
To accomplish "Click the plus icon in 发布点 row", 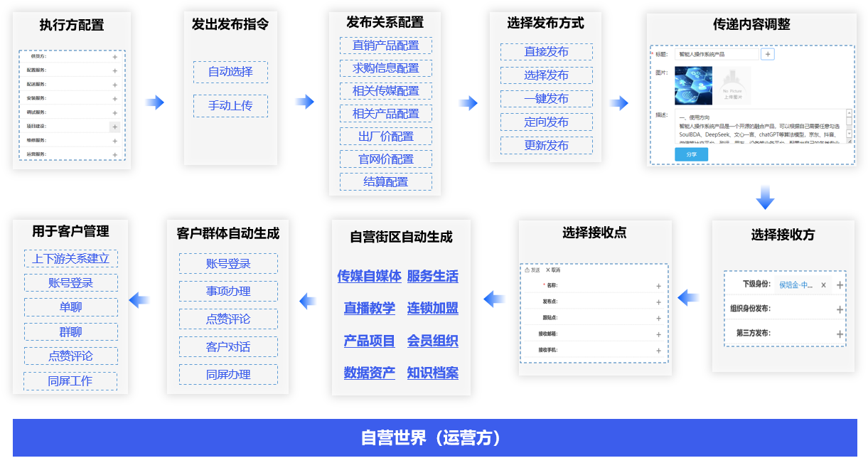I will click(658, 302).
